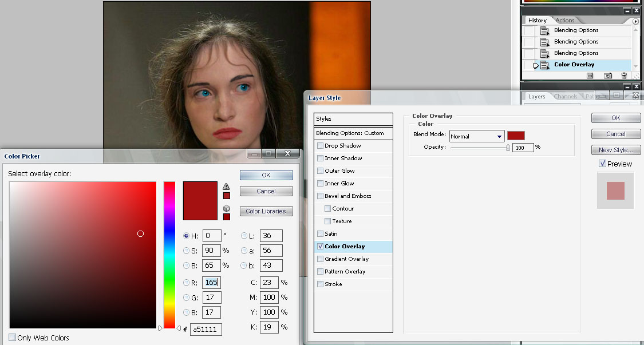644x345 pixels.
Task: Click the New Style button
Action: coord(615,150)
